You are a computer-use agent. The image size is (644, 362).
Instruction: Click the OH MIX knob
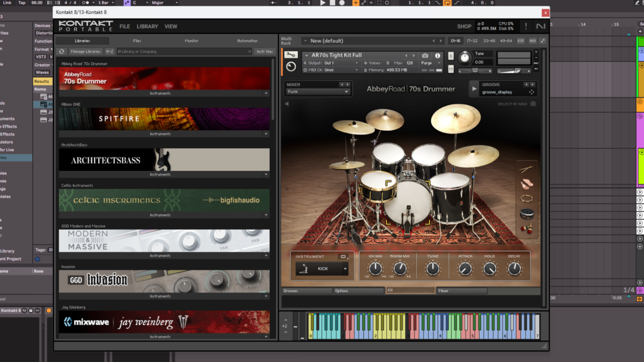point(375,268)
